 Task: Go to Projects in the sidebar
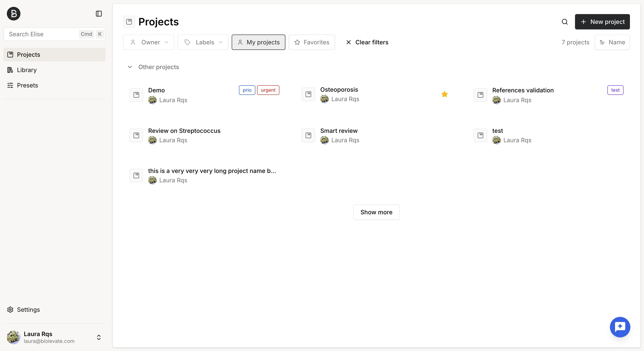55,55
